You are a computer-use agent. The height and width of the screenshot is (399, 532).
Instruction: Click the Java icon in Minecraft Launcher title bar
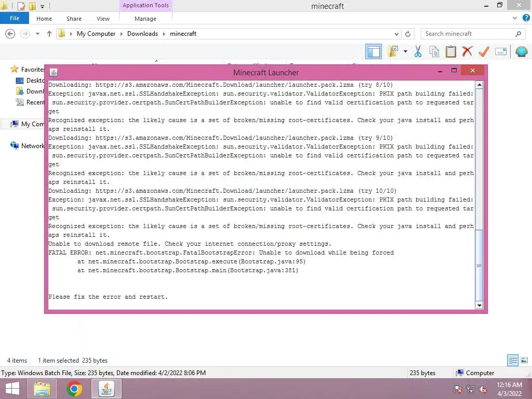click(x=54, y=72)
